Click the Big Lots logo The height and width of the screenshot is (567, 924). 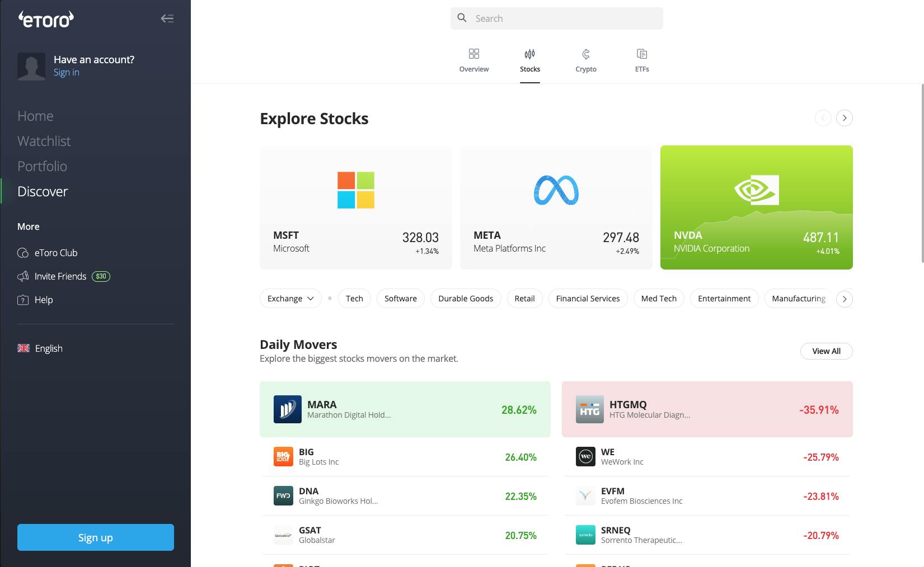(x=283, y=457)
